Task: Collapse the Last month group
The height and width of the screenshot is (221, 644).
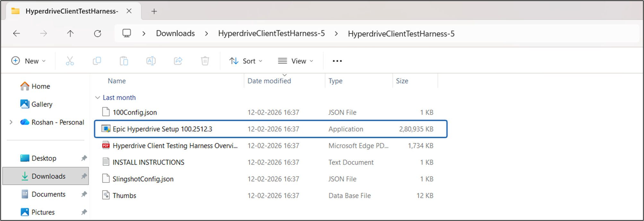Action: click(98, 98)
